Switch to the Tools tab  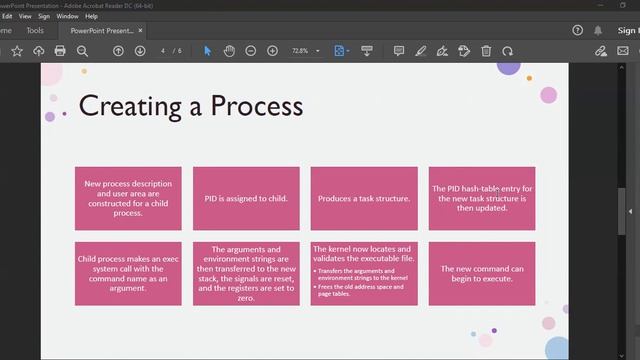pyautogui.click(x=35, y=31)
